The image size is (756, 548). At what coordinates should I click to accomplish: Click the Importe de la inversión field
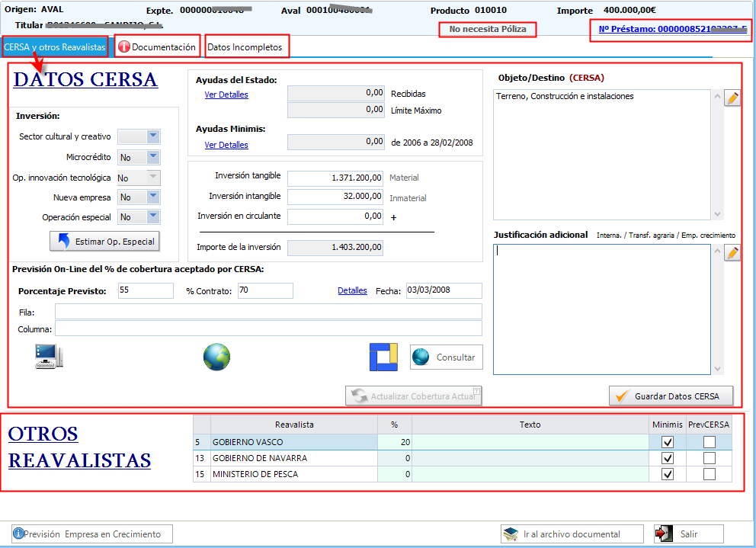(335, 247)
